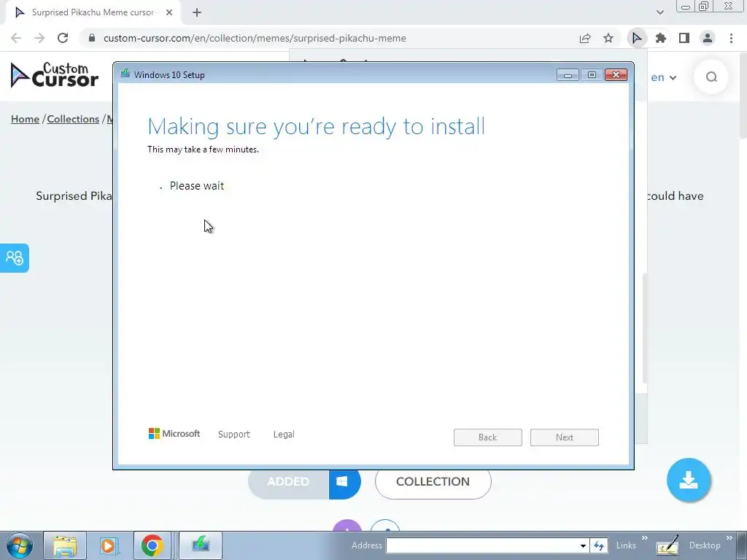
Task: Close the Windows 10 Setup window
Action: point(616,75)
